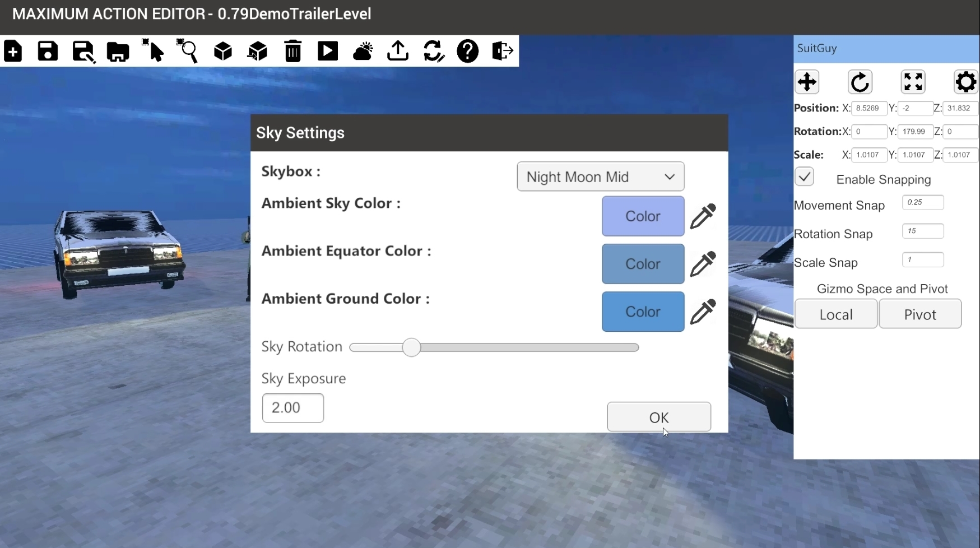Click the refresh edit icon
Image resolution: width=980 pixels, height=548 pixels.
pyautogui.click(x=433, y=51)
